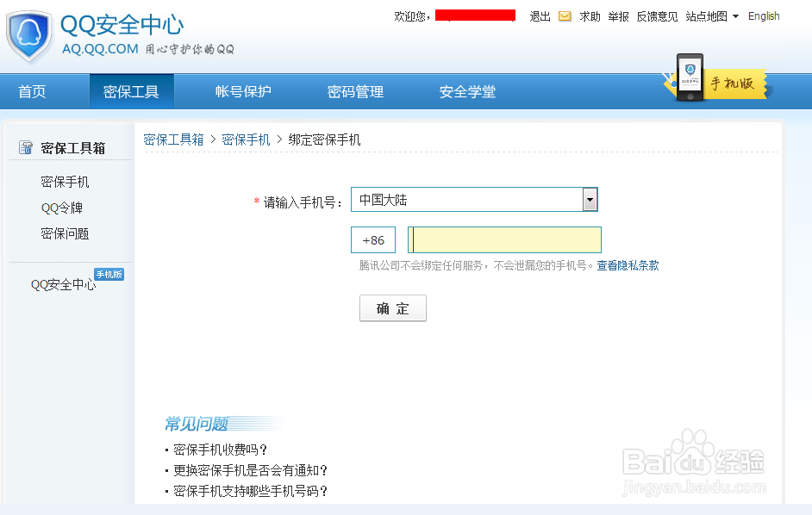
Task: Switch to the 密码管理 navigation tab
Action: pyautogui.click(x=355, y=91)
